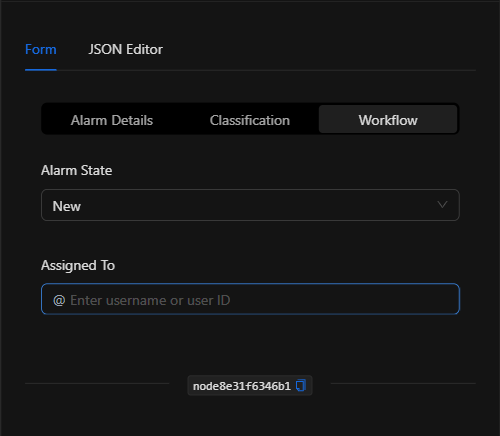Click the Alarm State label
Screen dimensions: 500x436
77,170
